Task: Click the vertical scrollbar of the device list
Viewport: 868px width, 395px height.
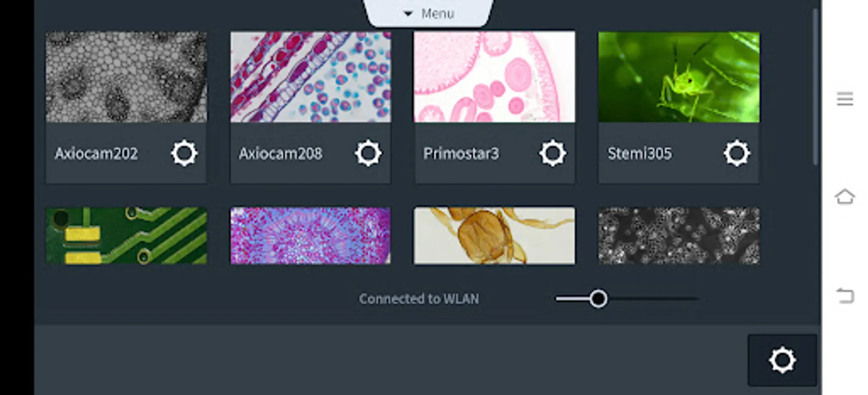Action: [x=815, y=87]
